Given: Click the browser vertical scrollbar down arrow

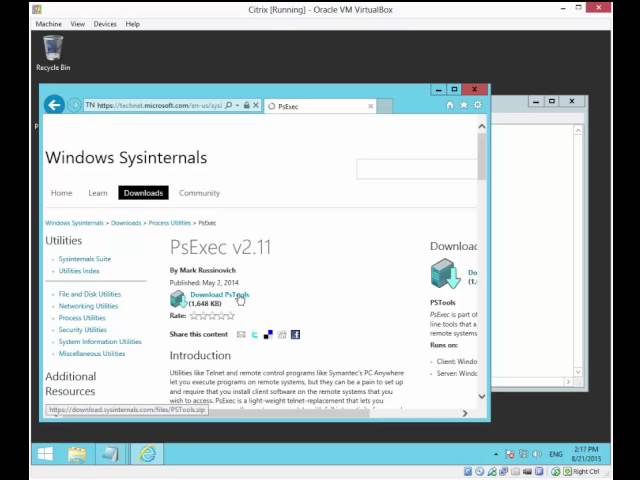Looking at the screenshot, I should pos(482,396).
